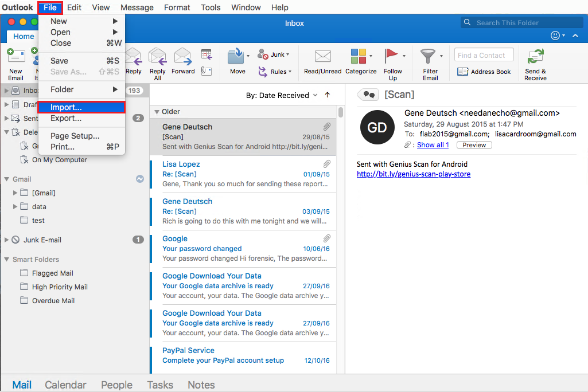Click the Attachment reply icon below Meeting
The height and width of the screenshot is (392, 588).
207,71
